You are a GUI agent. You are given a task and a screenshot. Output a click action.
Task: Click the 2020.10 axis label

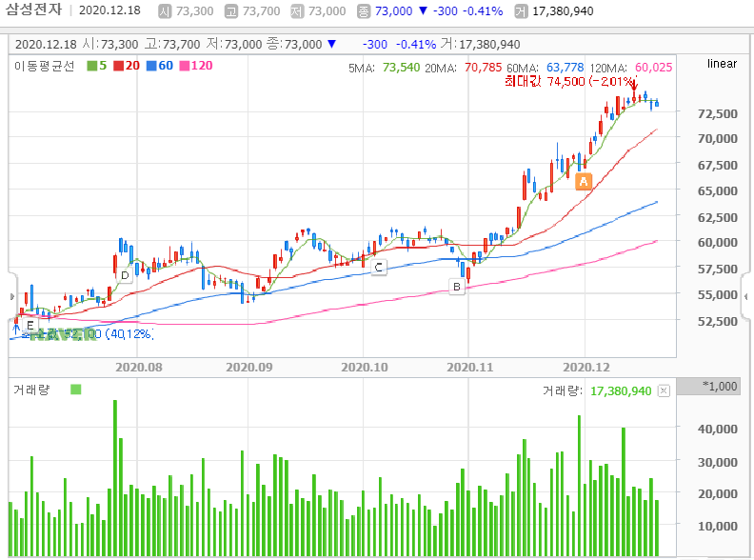point(365,367)
